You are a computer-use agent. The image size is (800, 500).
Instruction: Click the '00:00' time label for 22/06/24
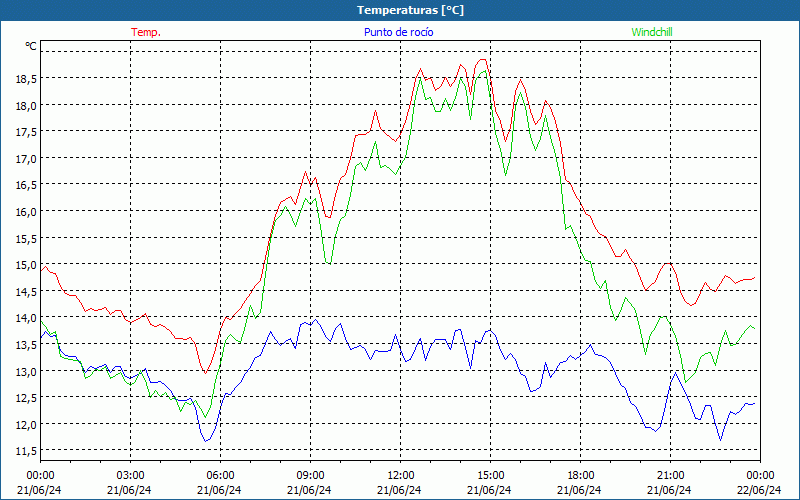(760, 475)
